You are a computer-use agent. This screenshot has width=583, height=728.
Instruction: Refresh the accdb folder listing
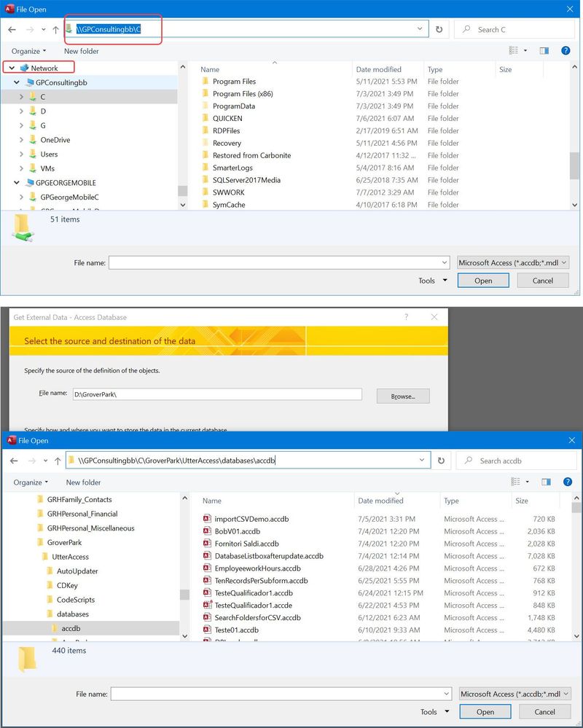(x=441, y=461)
